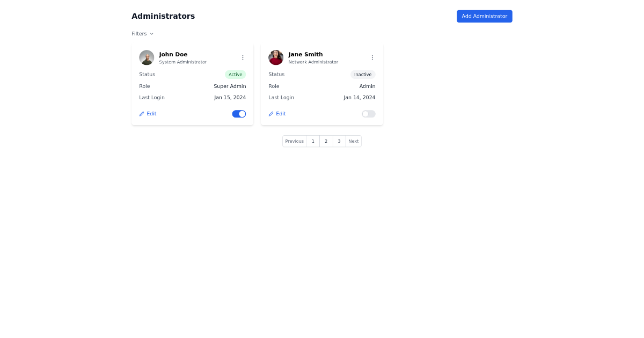The image size is (644, 338).
Task: Select the Active status badge on John Doe
Action: pyautogui.click(x=235, y=75)
